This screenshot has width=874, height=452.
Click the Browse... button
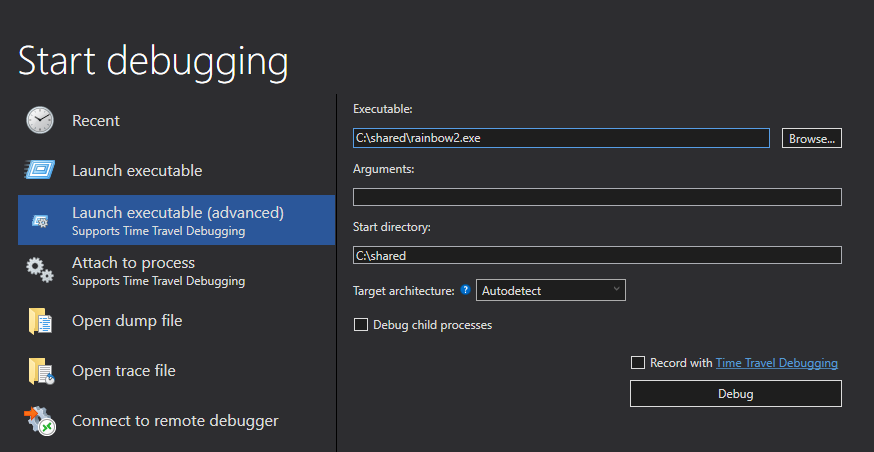pyautogui.click(x=812, y=138)
